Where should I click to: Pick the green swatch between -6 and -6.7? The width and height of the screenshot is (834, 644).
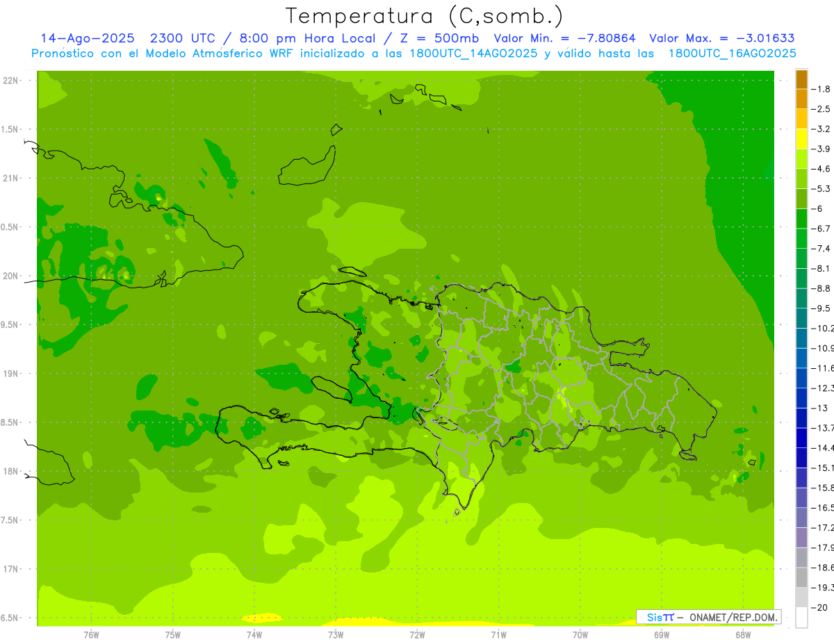[x=801, y=219]
